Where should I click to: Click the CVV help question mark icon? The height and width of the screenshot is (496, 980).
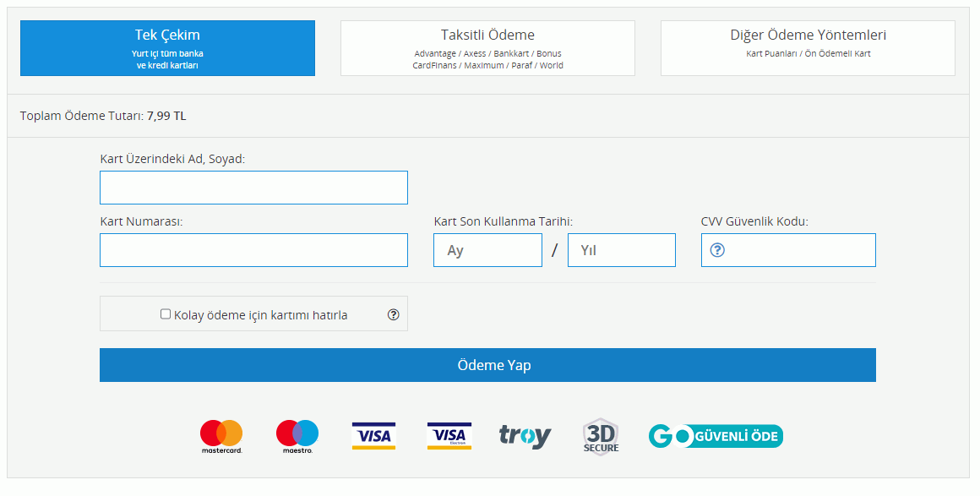coord(717,250)
